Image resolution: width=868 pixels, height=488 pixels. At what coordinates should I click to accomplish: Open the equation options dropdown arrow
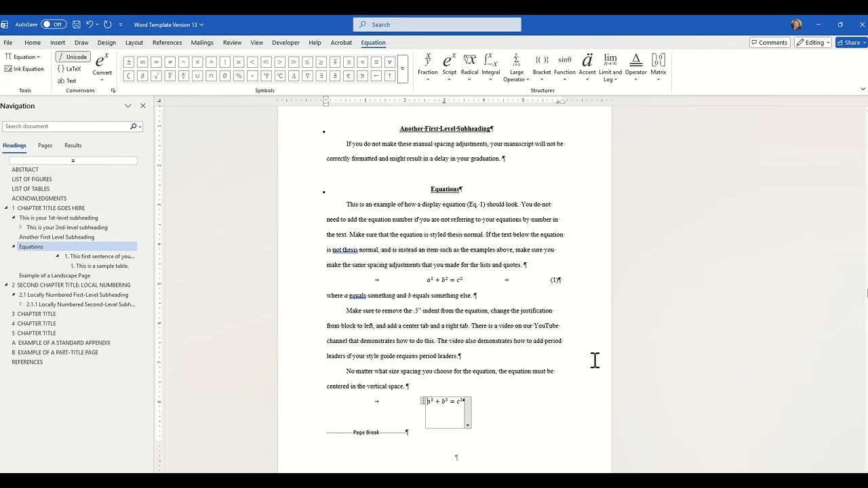pos(467,425)
